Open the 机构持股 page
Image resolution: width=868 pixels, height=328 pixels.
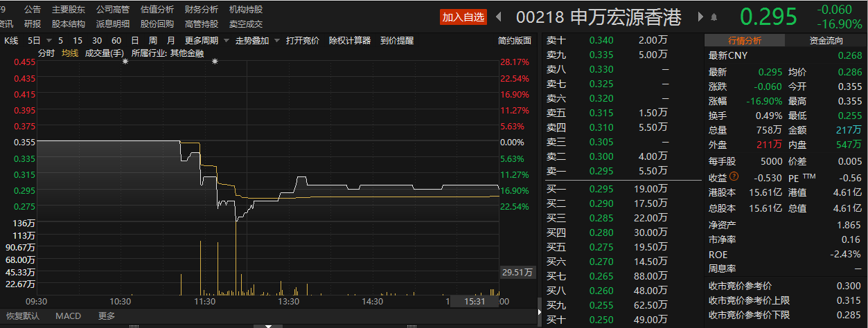(246, 10)
